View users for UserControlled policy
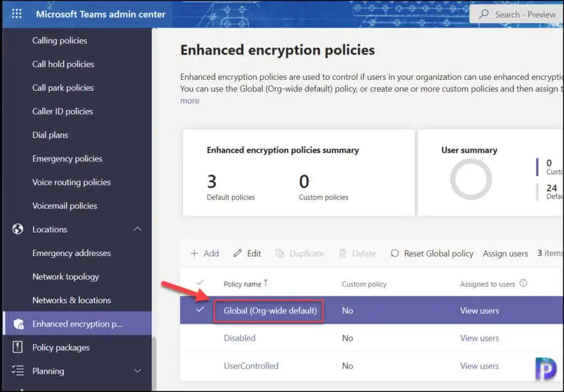 pos(480,366)
